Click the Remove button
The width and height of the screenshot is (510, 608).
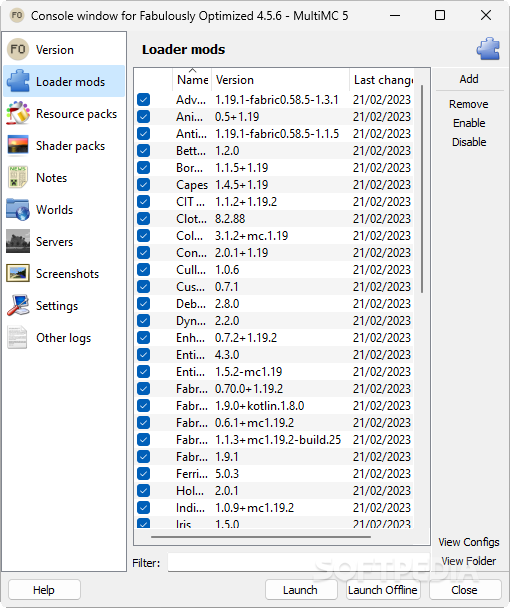click(x=469, y=104)
